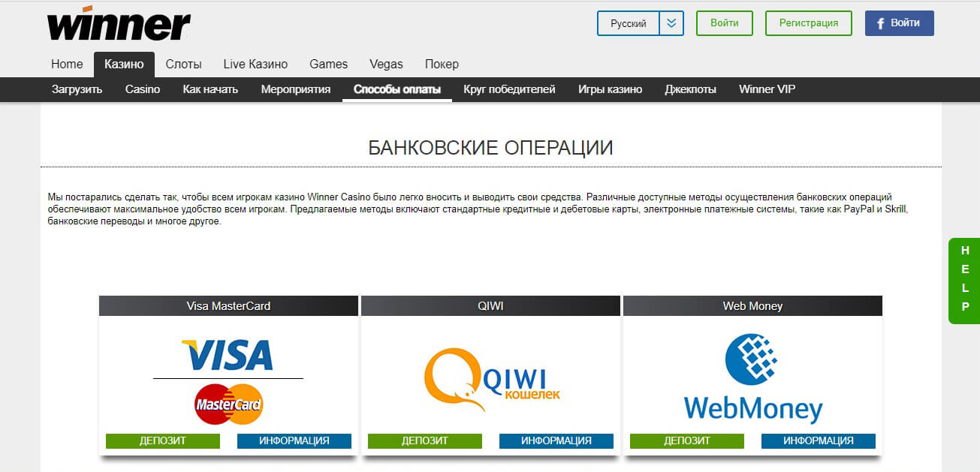Open ИНФОРМАЦИЯ for QIWI
Screen dimensions: 980x472
click(556, 441)
